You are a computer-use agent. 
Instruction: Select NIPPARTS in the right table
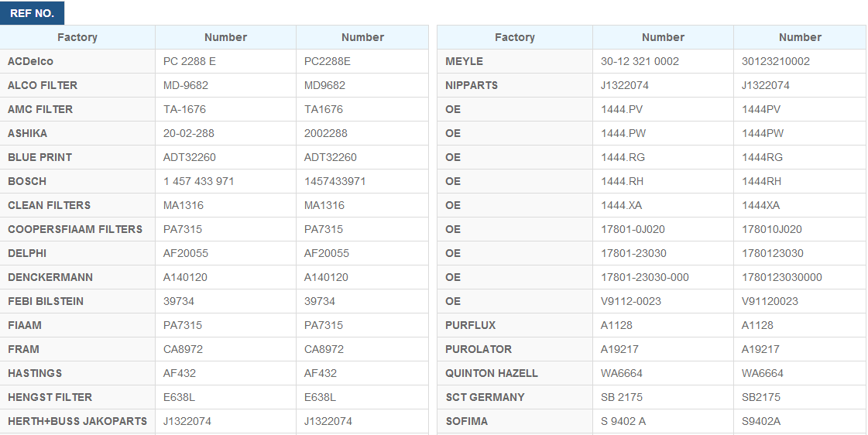[515, 85]
